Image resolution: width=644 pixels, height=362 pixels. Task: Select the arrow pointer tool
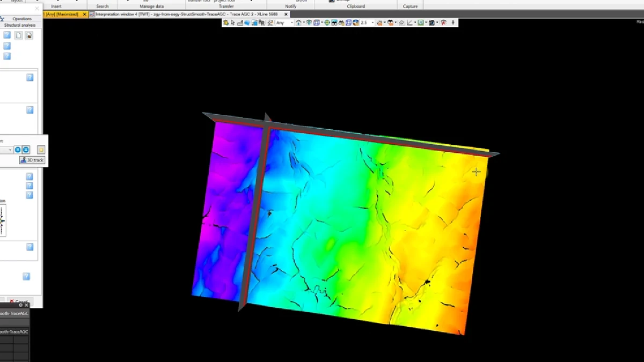pyautogui.click(x=233, y=23)
